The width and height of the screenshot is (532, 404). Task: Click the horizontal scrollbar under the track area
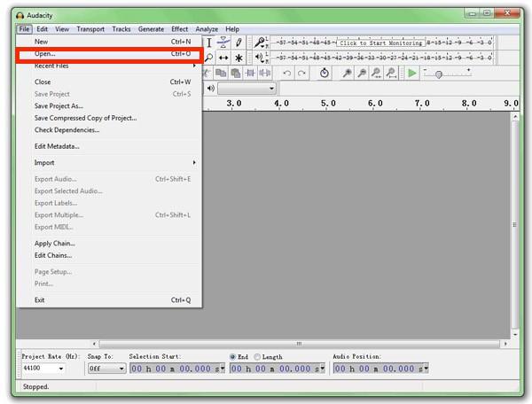coord(300,344)
